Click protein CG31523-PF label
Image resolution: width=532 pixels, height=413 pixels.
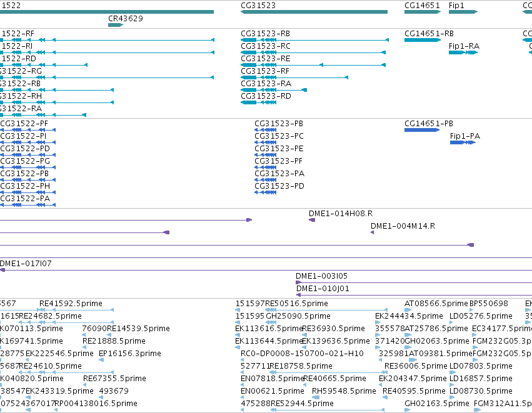tap(278, 161)
